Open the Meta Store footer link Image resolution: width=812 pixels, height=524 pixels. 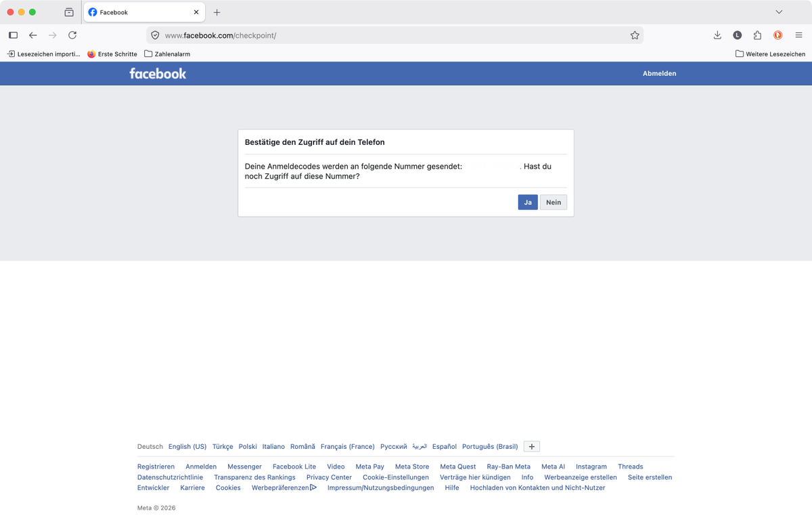pos(412,466)
